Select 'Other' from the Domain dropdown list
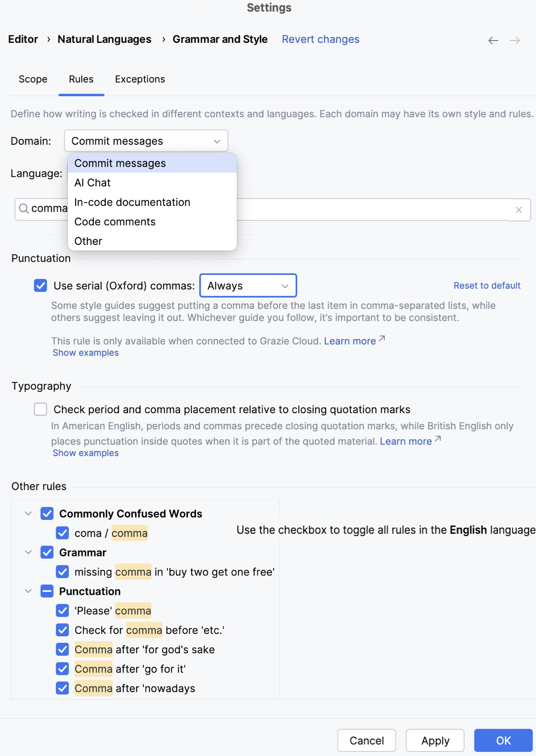The image size is (536, 756). [x=88, y=241]
